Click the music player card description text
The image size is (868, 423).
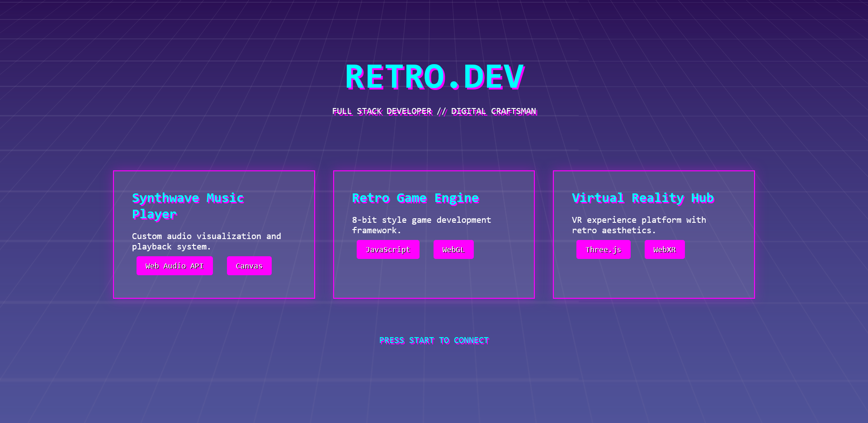point(206,241)
